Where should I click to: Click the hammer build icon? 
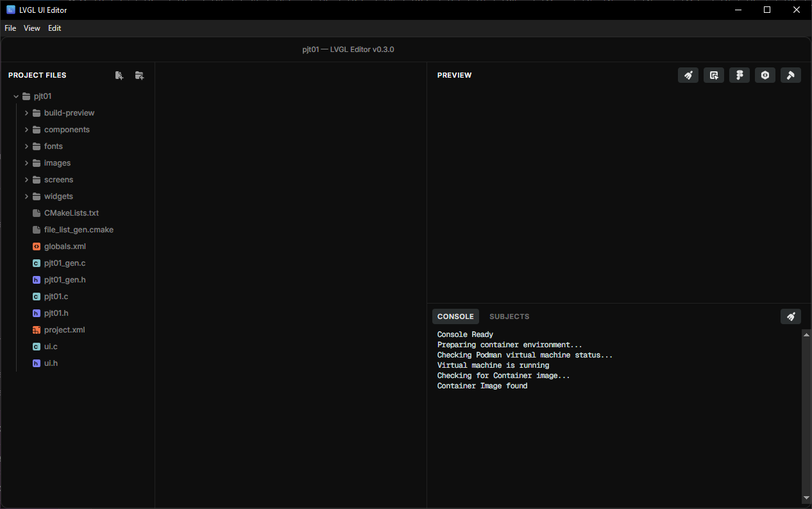click(x=791, y=75)
